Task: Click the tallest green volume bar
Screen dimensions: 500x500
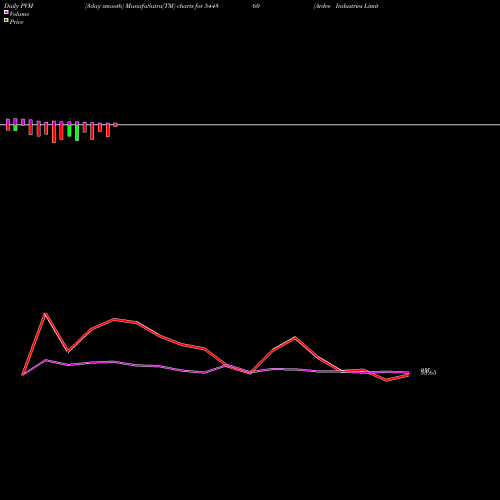Action: coord(77,133)
